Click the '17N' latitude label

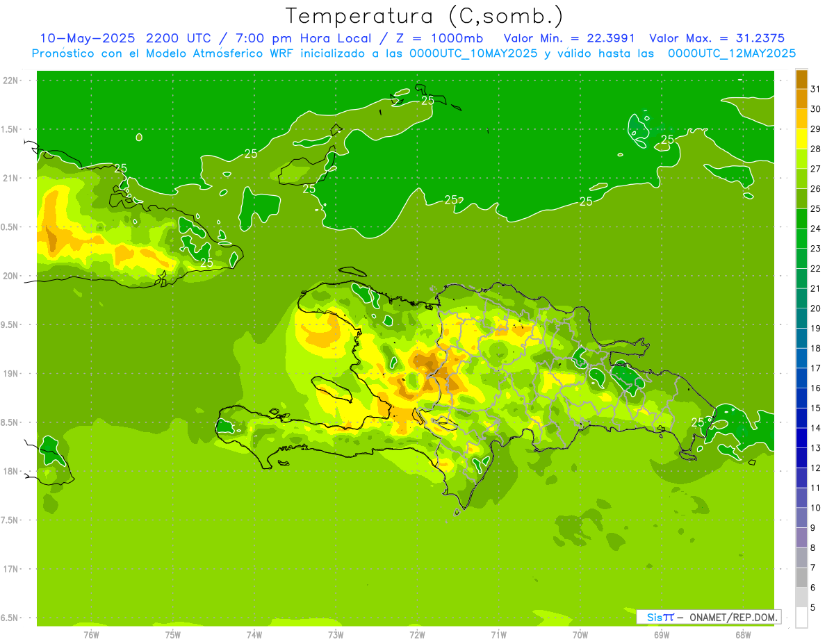12,569
